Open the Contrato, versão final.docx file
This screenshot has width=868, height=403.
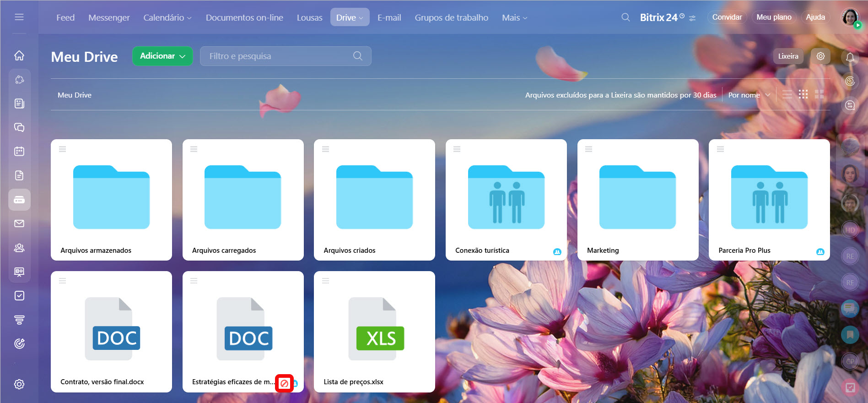coord(111,332)
